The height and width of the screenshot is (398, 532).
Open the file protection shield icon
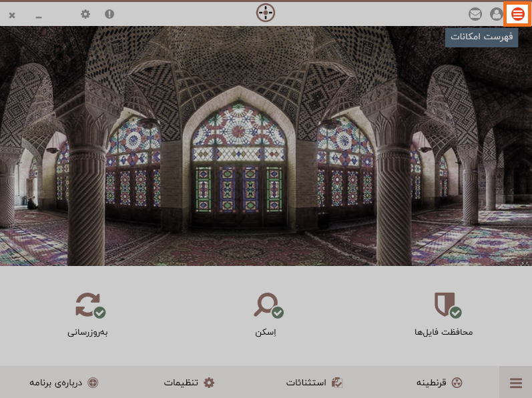point(447,305)
